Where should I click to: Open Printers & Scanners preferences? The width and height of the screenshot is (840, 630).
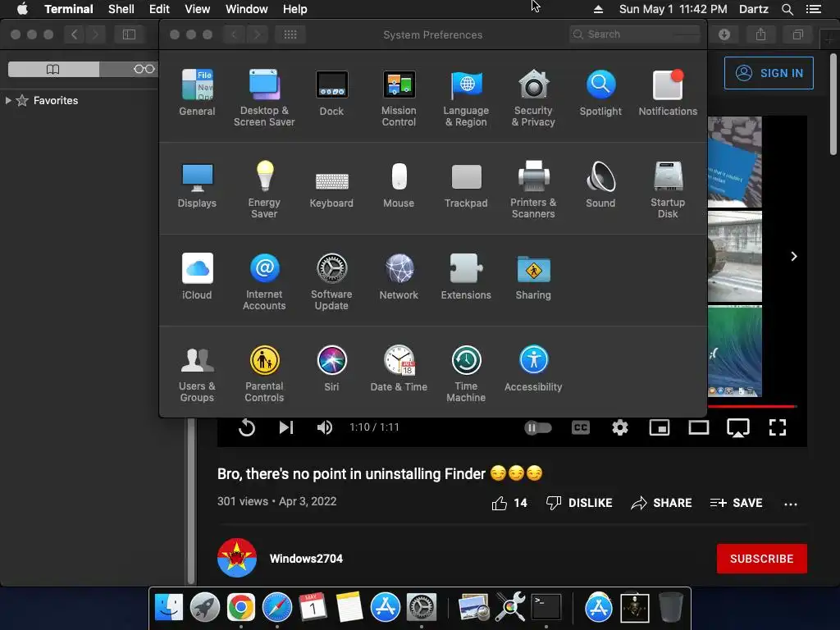point(533,189)
